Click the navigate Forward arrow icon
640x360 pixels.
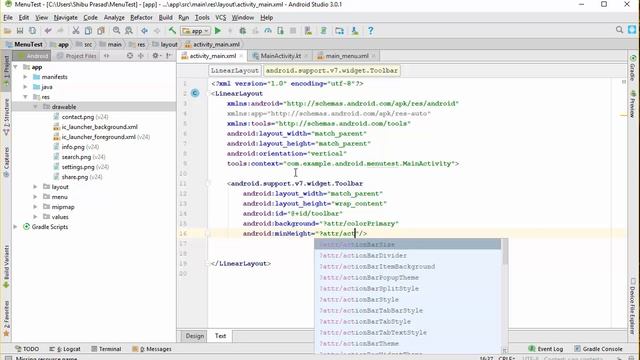pos(157,31)
